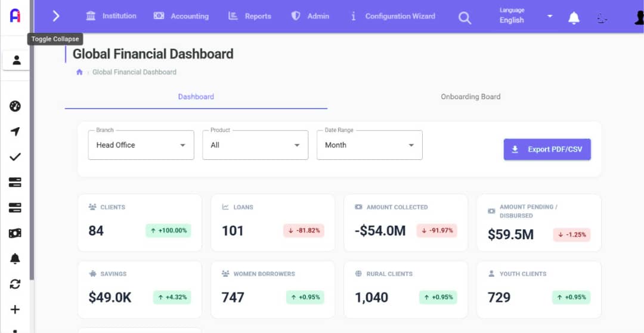Image resolution: width=644 pixels, height=333 pixels.
Task: Open the Date Range dropdown showing Month
Action: click(x=369, y=145)
